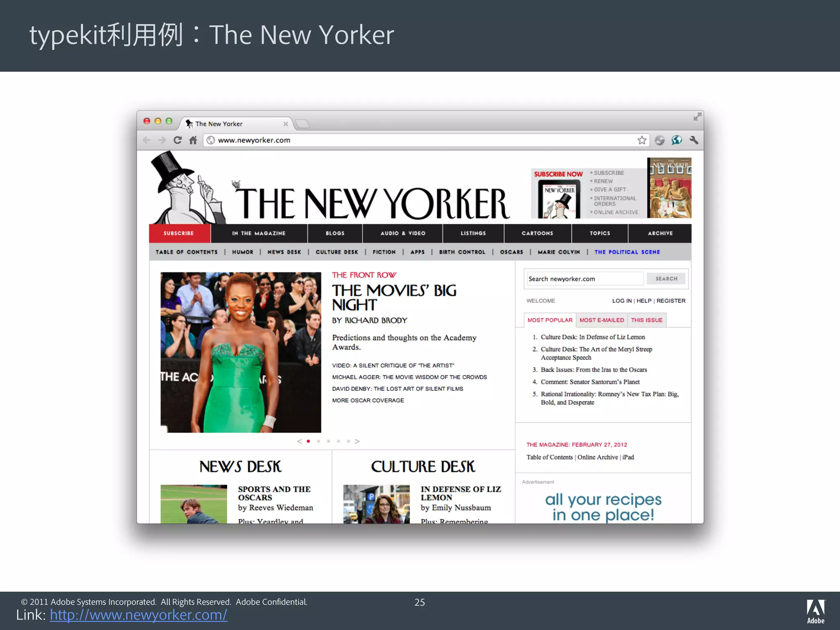
Task: Go to Birth Control subnav link
Action: [x=462, y=252]
